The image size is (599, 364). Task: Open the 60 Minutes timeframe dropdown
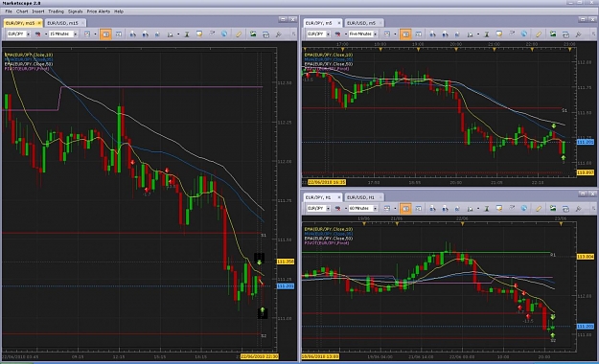point(375,209)
